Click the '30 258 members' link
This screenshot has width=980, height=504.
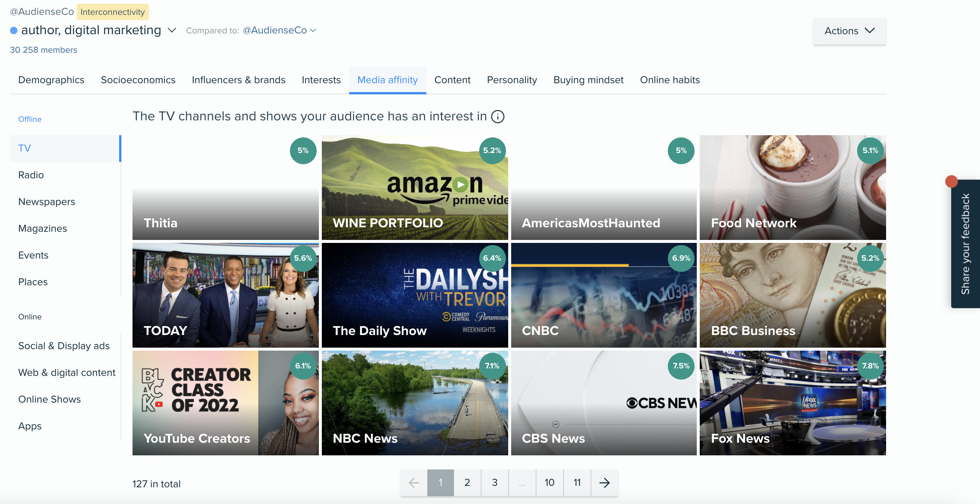(x=43, y=50)
